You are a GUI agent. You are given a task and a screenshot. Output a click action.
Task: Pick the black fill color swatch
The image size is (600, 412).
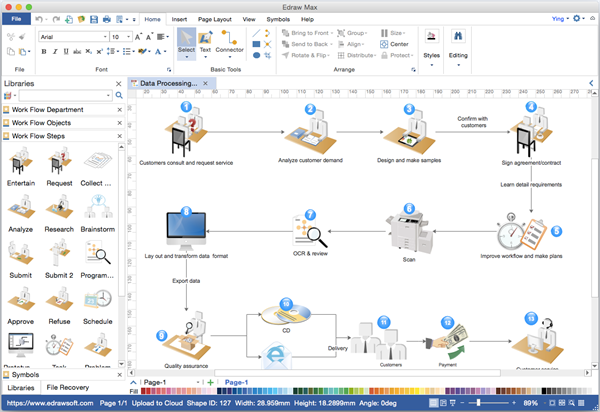tap(544, 391)
